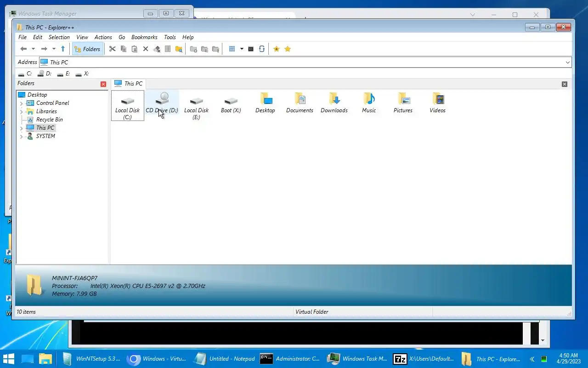Click into the Address field showing This PC
This screenshot has width=588, height=368.
point(301,62)
